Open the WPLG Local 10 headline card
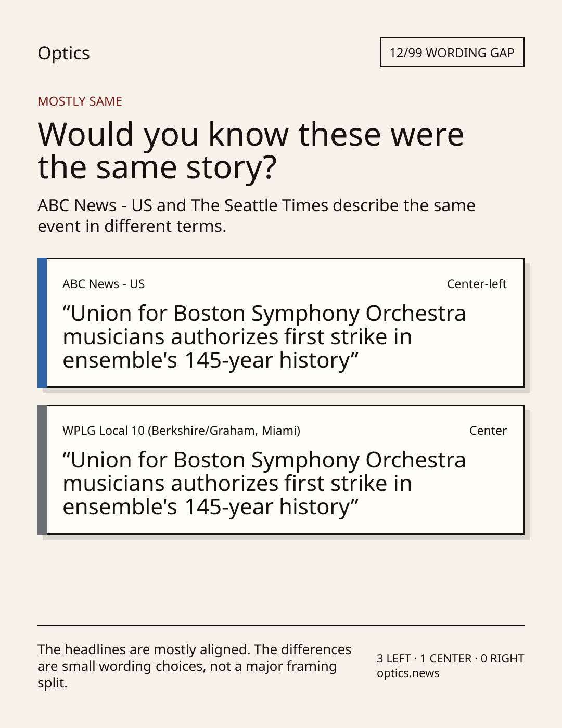 click(281, 470)
